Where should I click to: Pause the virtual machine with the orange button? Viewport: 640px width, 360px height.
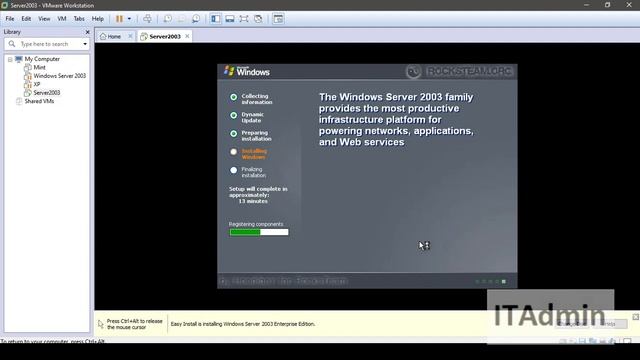[x=119, y=19]
